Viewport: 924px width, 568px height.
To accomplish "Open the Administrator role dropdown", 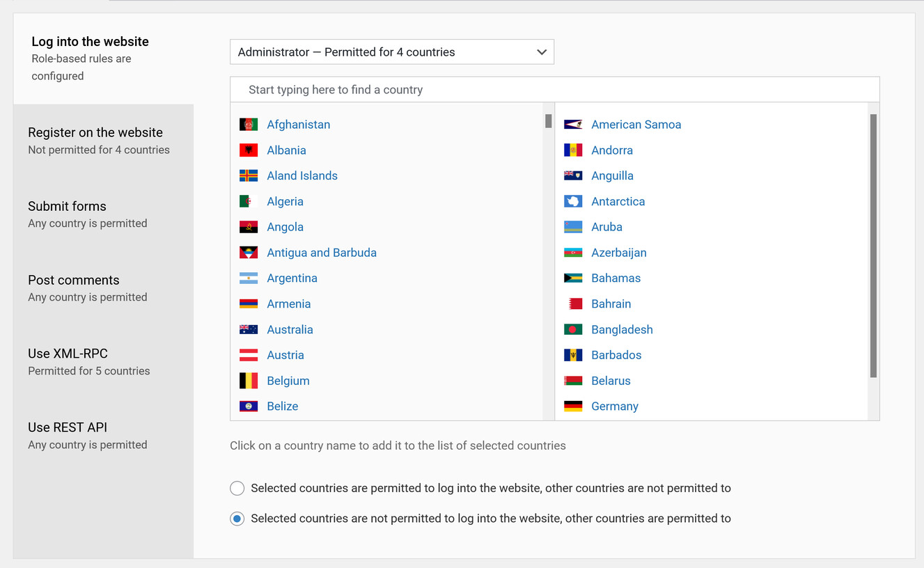I will tap(392, 52).
